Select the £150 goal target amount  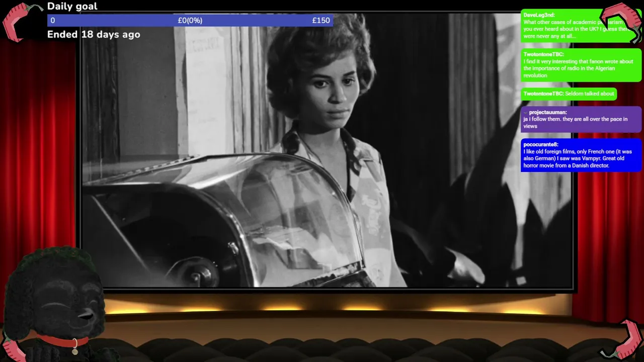point(321,21)
